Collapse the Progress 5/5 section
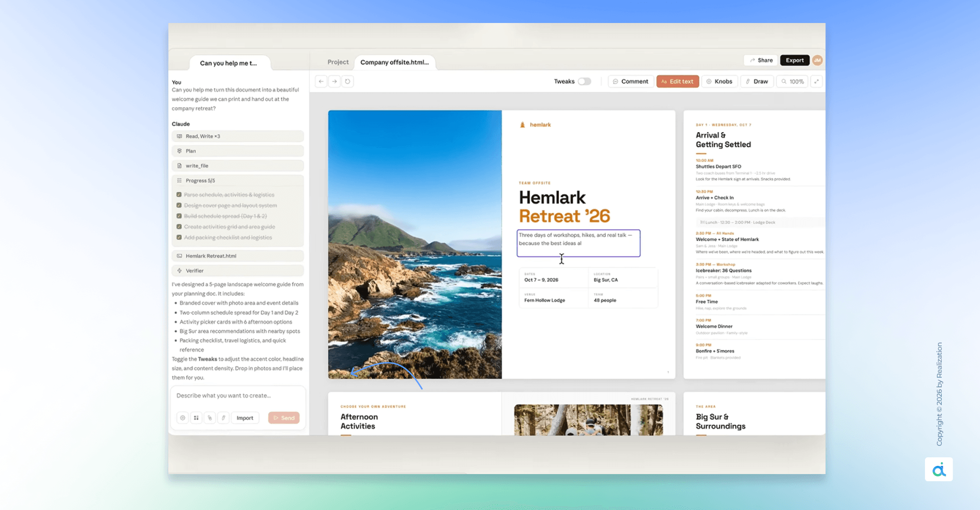This screenshot has width=980, height=510. point(238,181)
